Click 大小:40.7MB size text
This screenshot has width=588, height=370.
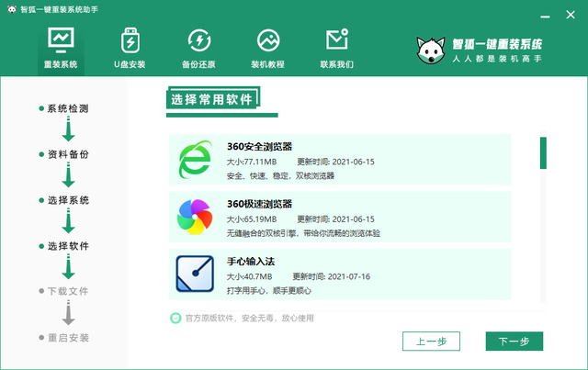tap(249, 276)
